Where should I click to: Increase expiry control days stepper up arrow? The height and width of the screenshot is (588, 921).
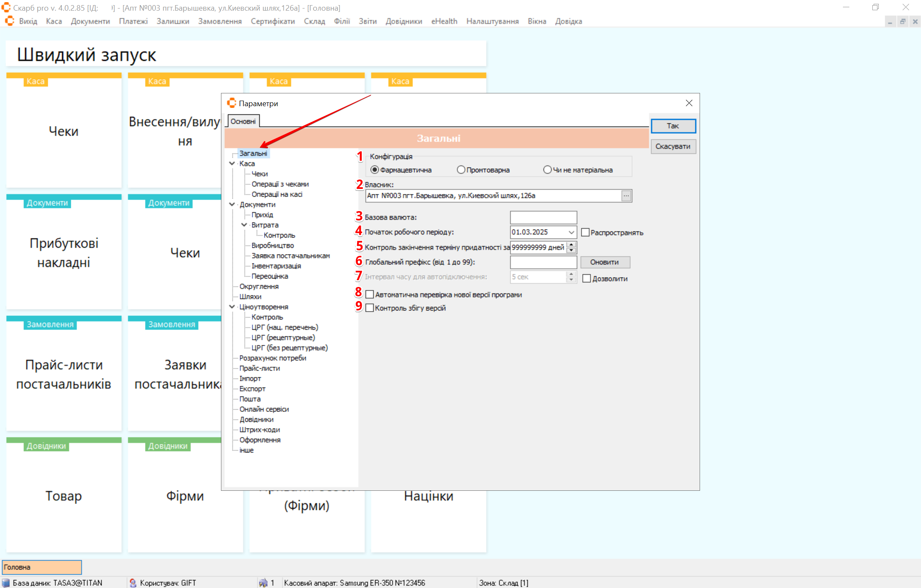[x=572, y=244]
